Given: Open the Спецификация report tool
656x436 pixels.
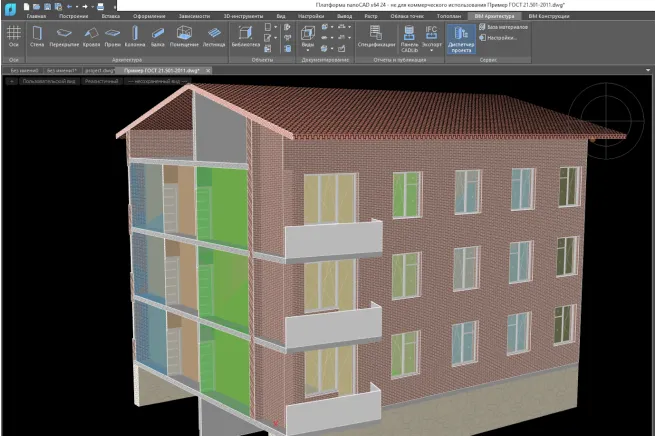Looking at the screenshot, I should [x=375, y=38].
